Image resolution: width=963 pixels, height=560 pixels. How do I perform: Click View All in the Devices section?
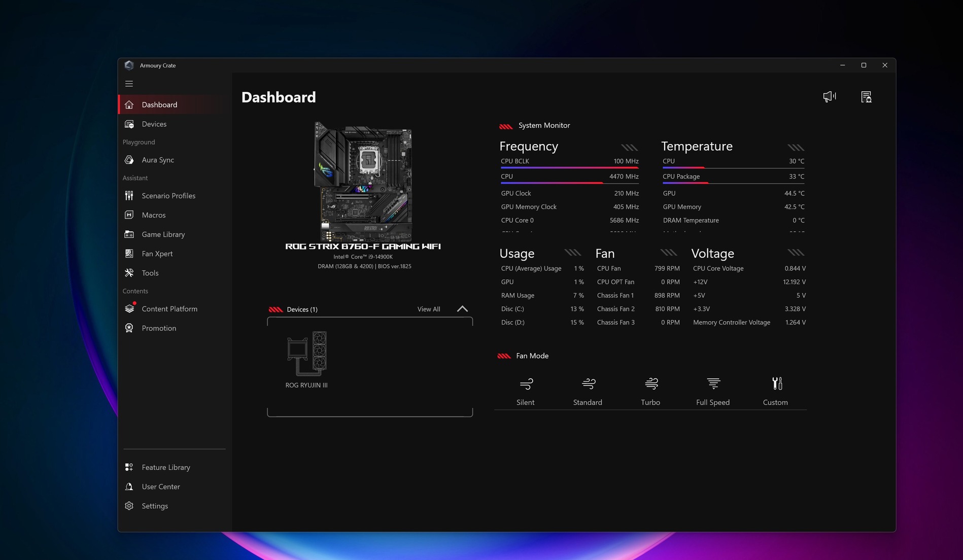tap(429, 309)
